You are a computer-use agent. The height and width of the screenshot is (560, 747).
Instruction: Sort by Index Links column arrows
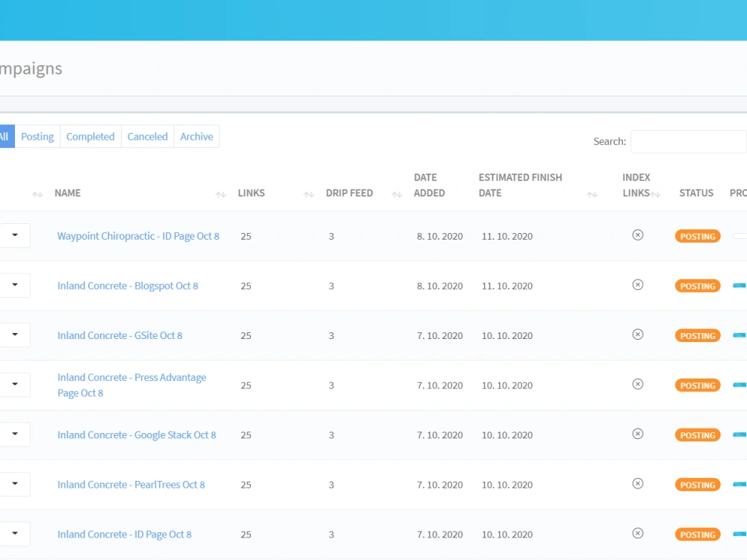[x=656, y=194]
